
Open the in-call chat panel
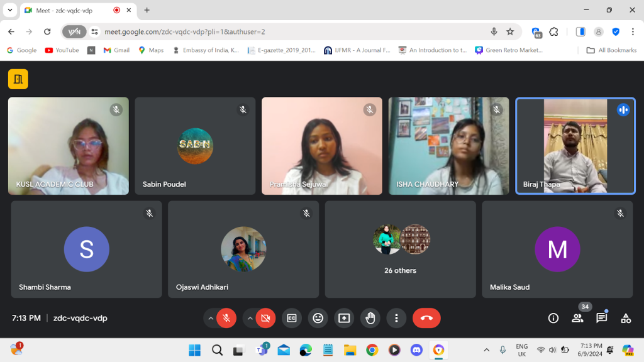601,318
